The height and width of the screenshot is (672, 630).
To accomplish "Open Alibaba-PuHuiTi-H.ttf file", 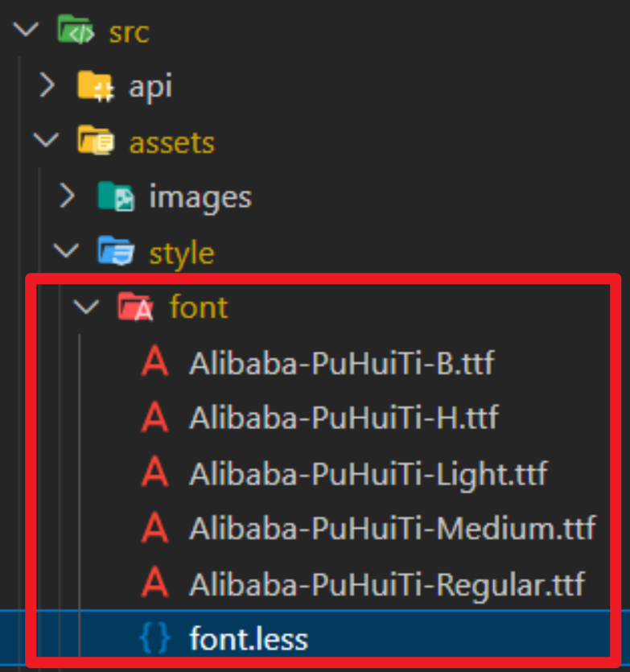I will click(x=344, y=418).
